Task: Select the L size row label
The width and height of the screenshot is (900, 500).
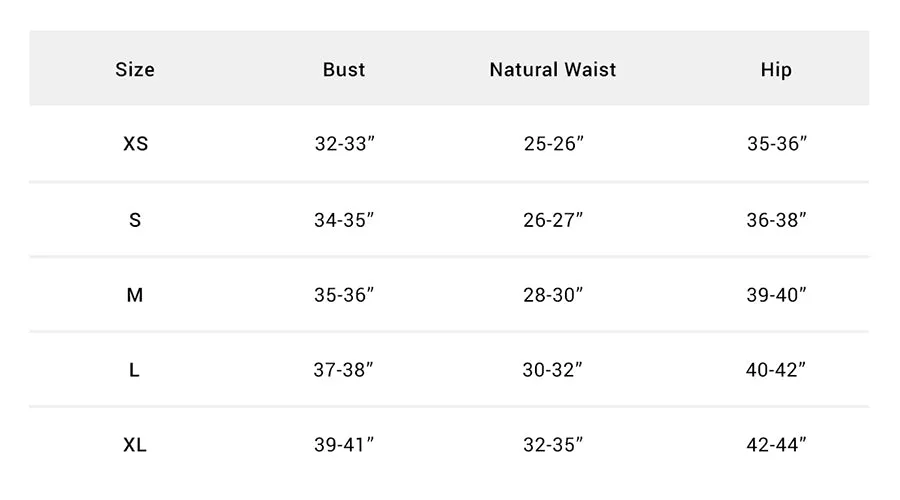Action: [135, 370]
